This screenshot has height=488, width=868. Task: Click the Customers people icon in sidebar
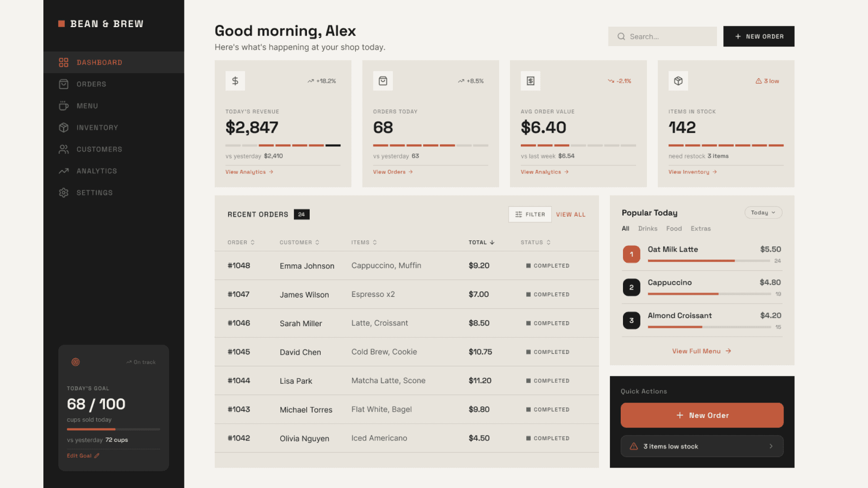(64, 149)
